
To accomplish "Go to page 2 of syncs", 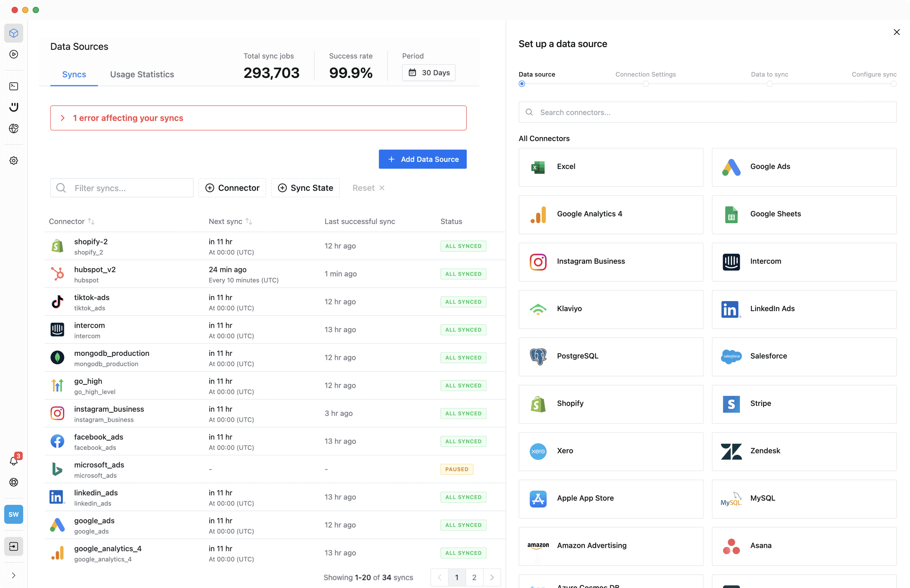I will (x=474, y=577).
